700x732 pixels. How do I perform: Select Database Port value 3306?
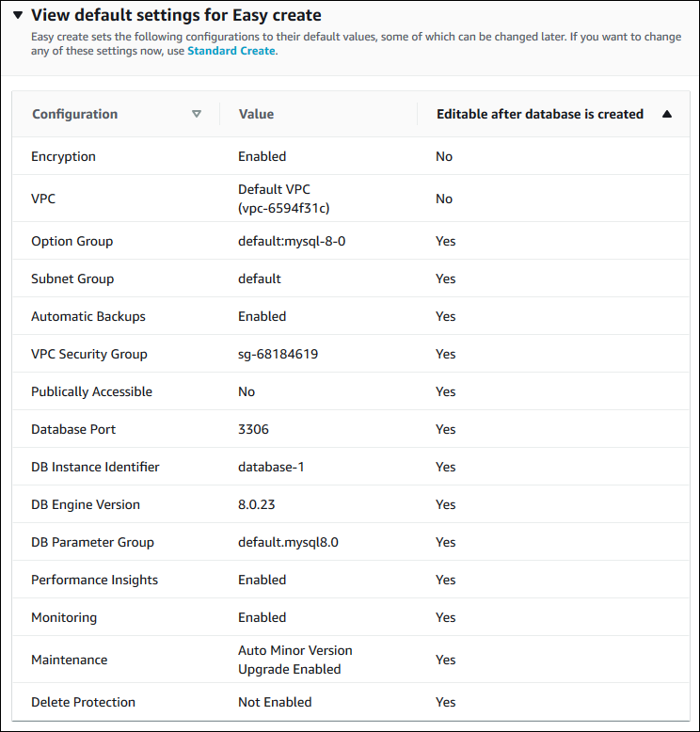coord(253,429)
